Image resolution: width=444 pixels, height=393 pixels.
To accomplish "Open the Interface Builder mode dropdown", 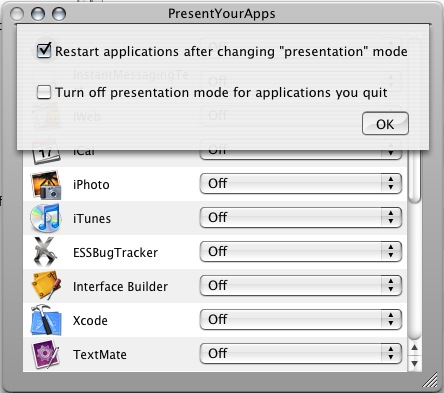I will (x=301, y=286).
